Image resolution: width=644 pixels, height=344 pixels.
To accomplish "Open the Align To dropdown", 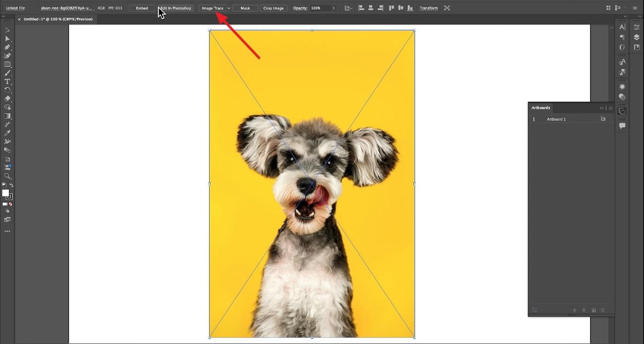I will point(349,8).
